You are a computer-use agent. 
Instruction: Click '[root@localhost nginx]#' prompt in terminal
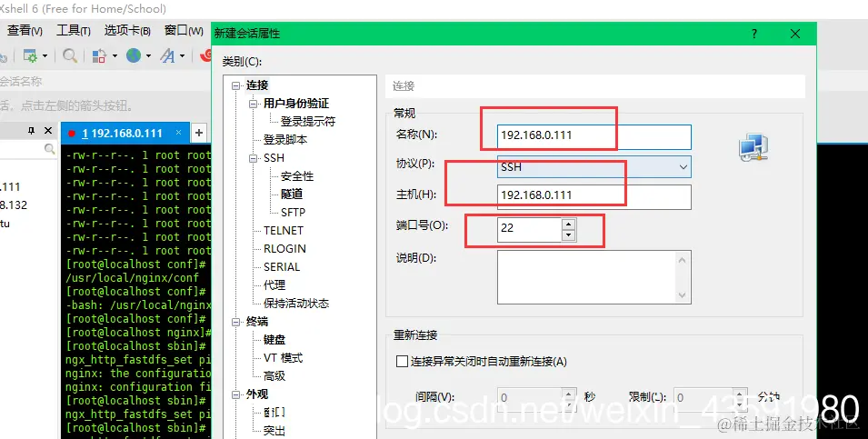[x=138, y=332]
